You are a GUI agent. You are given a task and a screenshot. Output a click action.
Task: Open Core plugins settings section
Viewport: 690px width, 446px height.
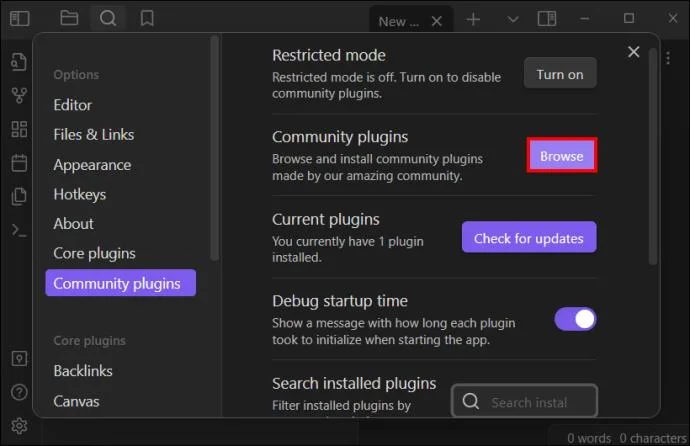click(95, 254)
